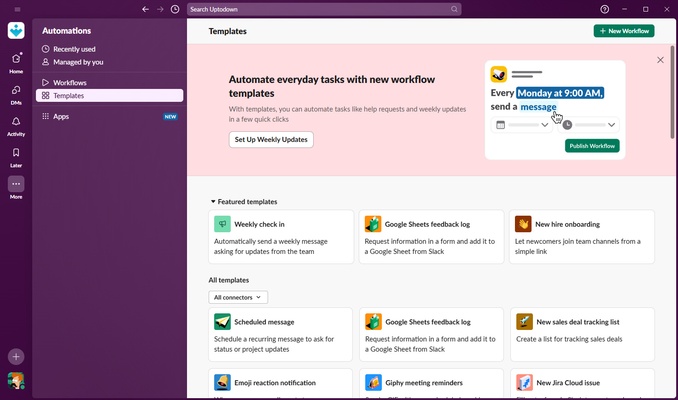The image size is (678, 400).
Task: Click the New sales deal tracking icon
Action: (x=524, y=322)
